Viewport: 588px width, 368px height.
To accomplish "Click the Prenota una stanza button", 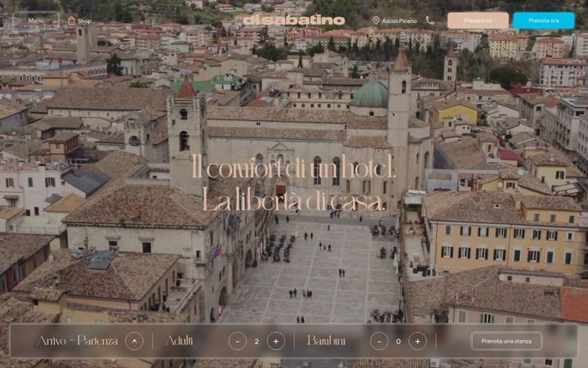I will pos(506,341).
